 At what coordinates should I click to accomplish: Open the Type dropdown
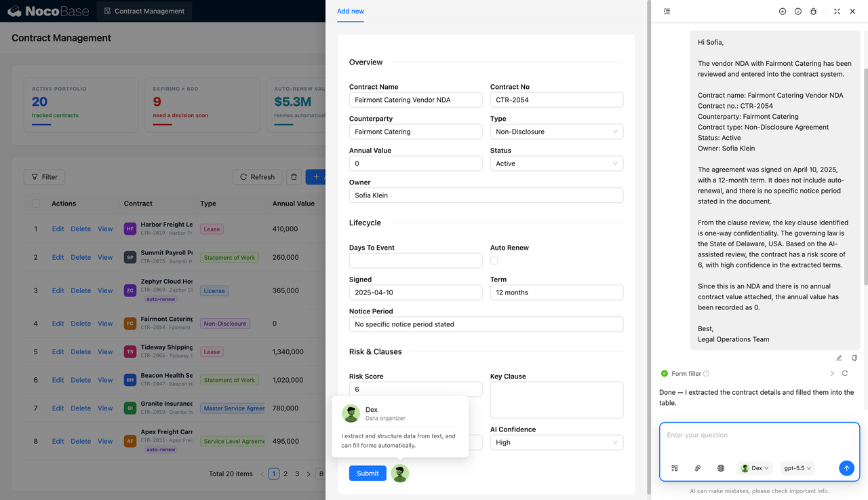(x=557, y=132)
